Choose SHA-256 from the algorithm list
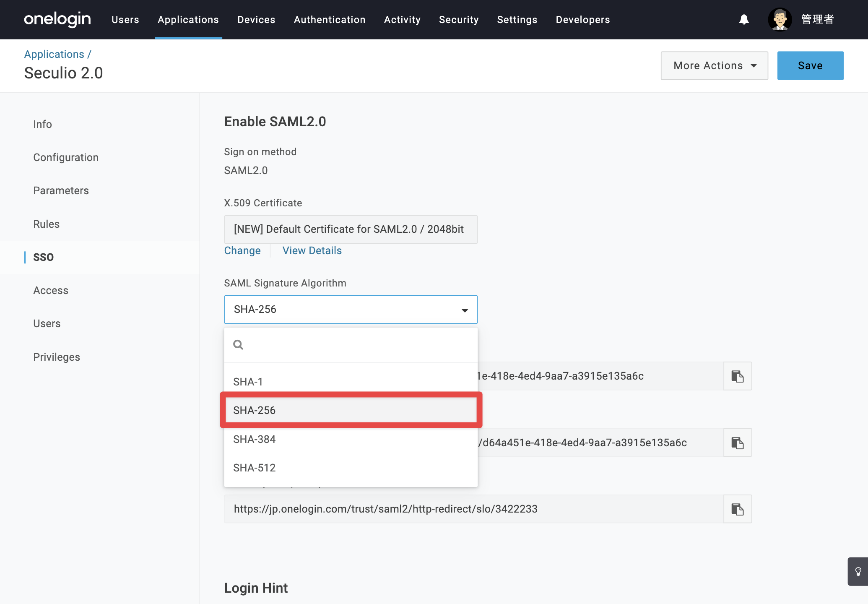This screenshot has height=604, width=868. click(351, 410)
